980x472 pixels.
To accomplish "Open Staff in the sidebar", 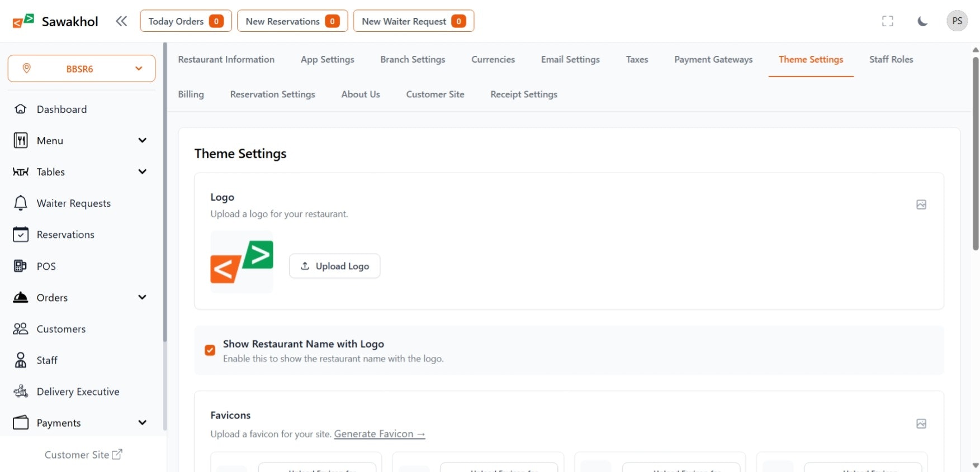I will point(82,360).
